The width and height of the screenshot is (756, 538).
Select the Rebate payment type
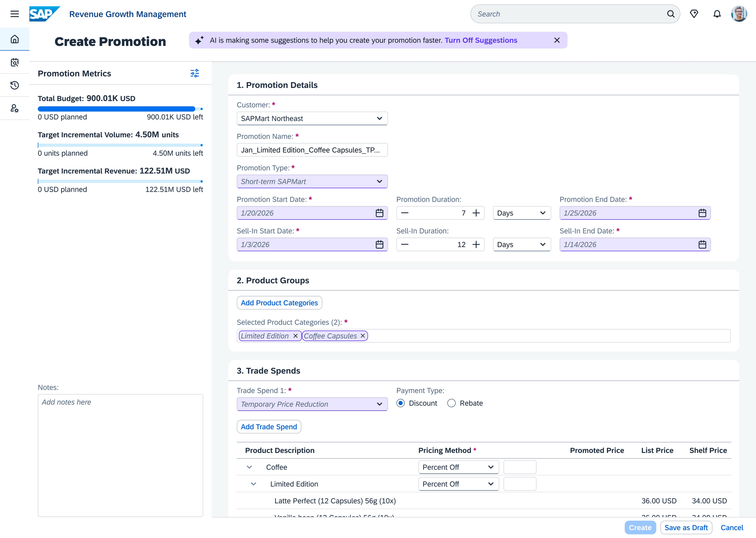[451, 403]
